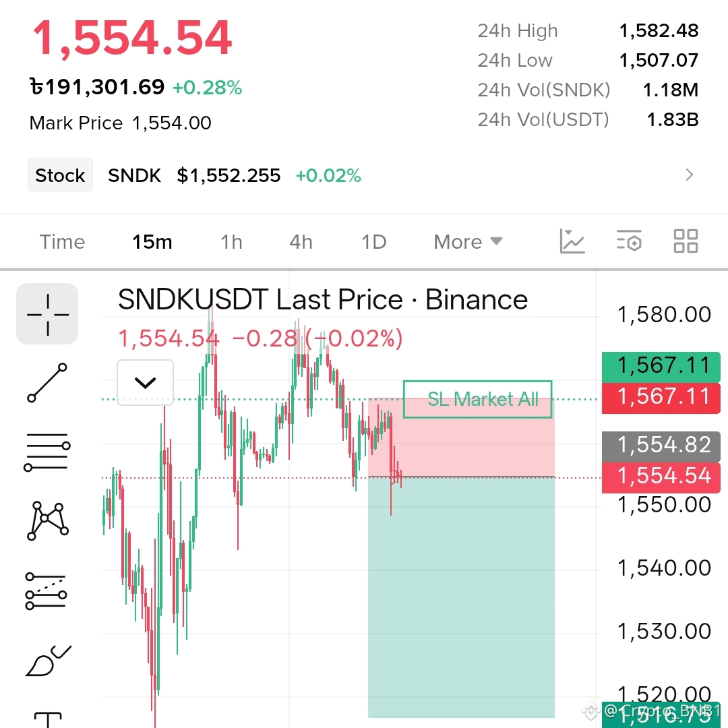Select the Fibonacci retracement tool
This screenshot has width=728, height=728.
(47, 590)
